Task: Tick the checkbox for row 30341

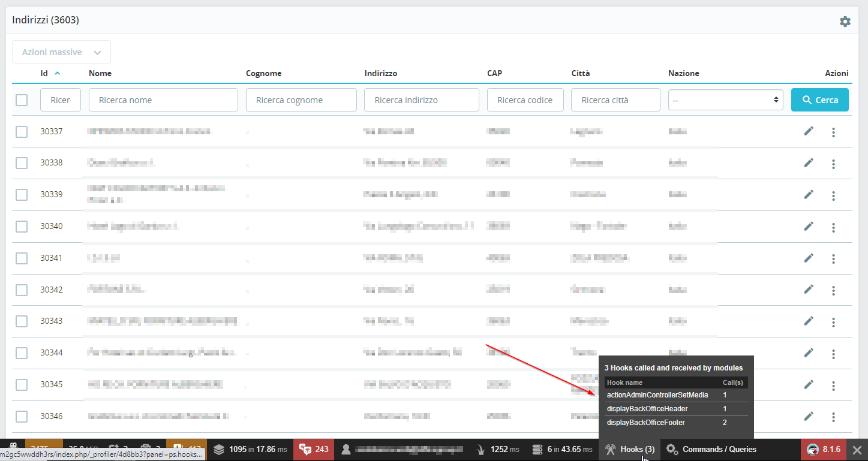Action: [22, 258]
